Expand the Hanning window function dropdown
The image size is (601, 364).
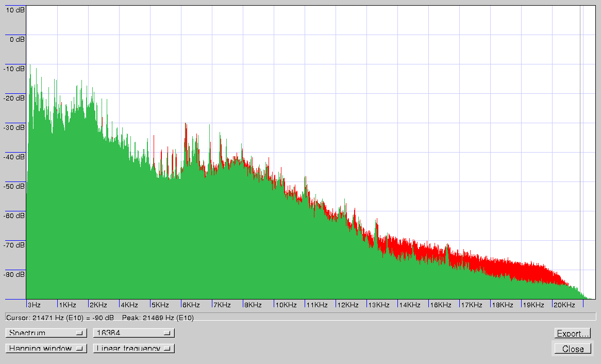(46, 349)
